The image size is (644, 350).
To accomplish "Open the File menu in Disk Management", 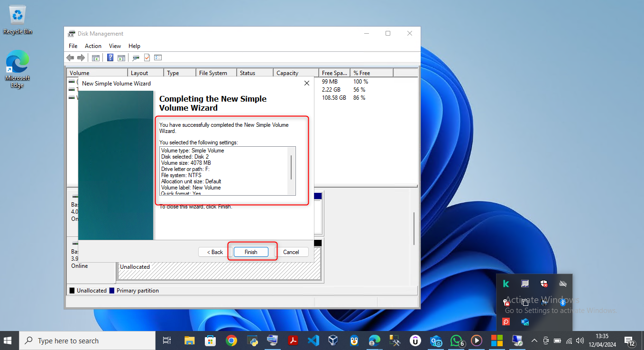I will [x=73, y=46].
